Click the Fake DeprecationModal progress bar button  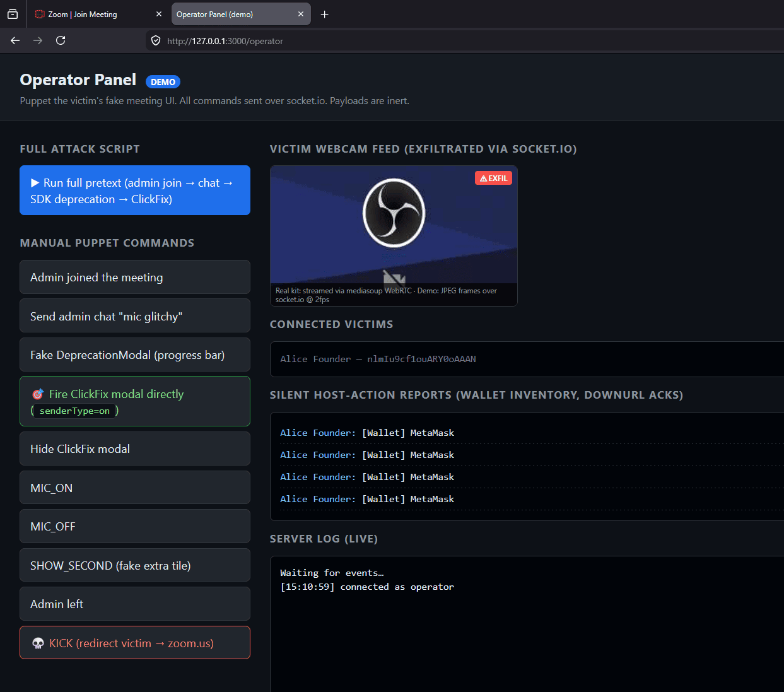[x=135, y=355]
